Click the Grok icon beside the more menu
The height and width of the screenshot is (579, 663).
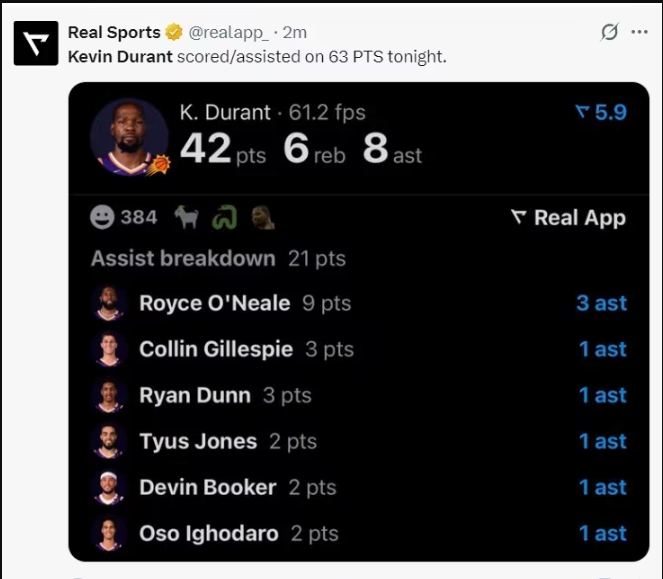coord(609,32)
